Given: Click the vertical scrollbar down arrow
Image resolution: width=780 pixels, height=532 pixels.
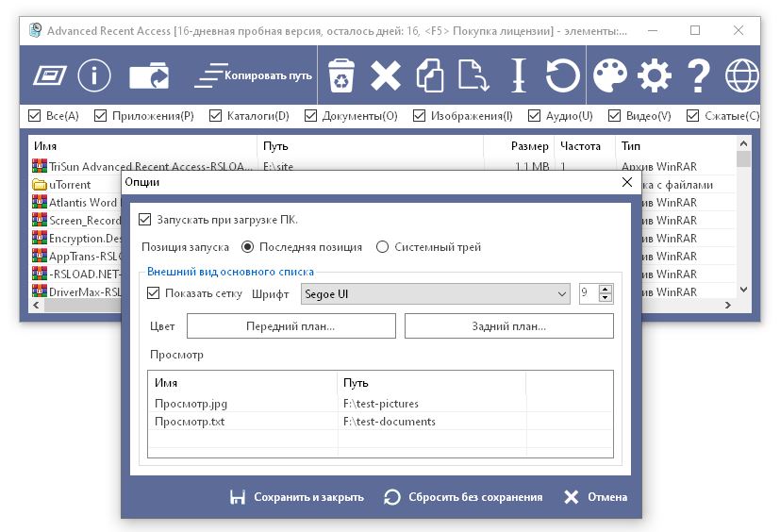Looking at the screenshot, I should tap(743, 290).
